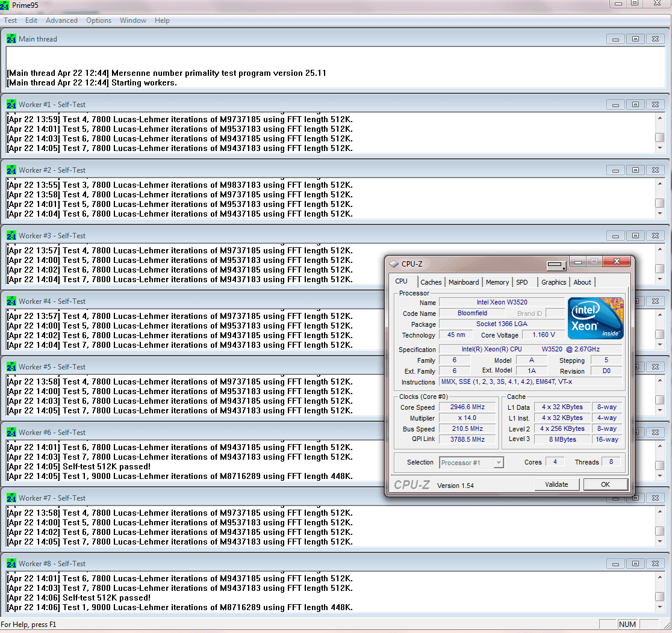The width and height of the screenshot is (672, 633).
Task: Click Worker #2 scrollbar thumb
Action: click(x=660, y=203)
